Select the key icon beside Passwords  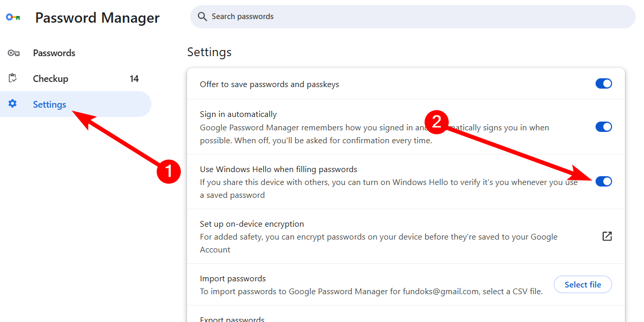point(13,53)
